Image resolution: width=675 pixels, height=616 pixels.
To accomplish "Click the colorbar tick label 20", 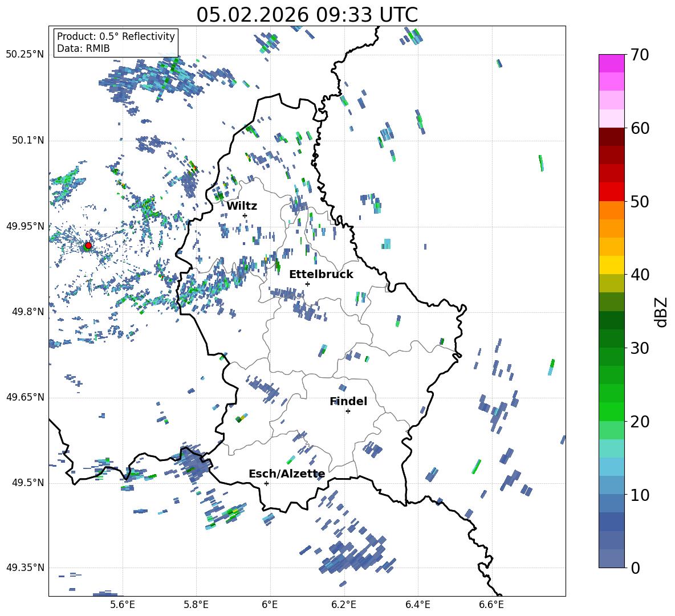I will [640, 421].
